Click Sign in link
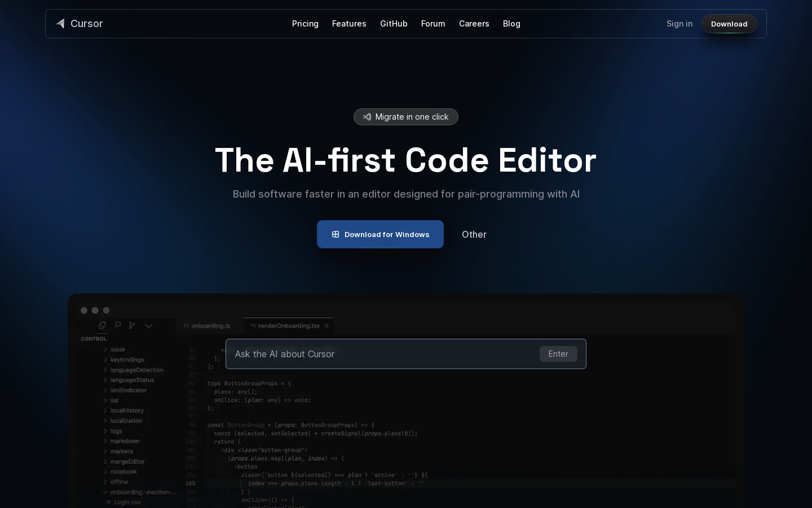 pyautogui.click(x=679, y=24)
